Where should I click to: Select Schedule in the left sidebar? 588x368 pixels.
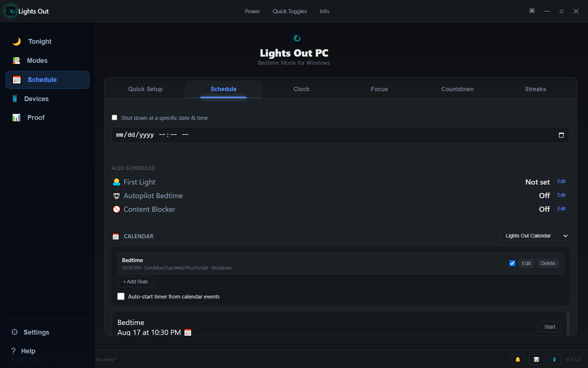(x=47, y=80)
